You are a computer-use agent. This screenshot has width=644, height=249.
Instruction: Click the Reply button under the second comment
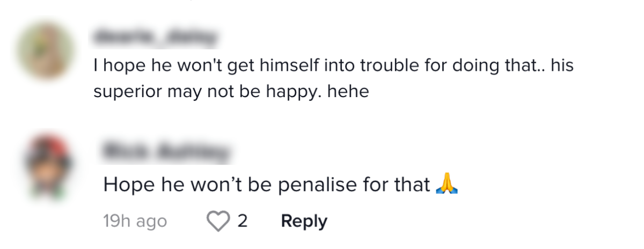[304, 221]
